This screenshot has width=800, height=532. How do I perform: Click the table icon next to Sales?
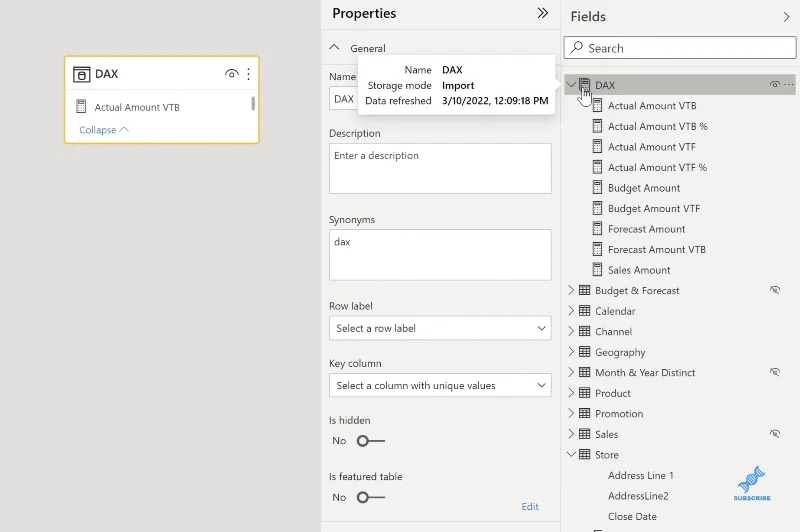point(585,434)
